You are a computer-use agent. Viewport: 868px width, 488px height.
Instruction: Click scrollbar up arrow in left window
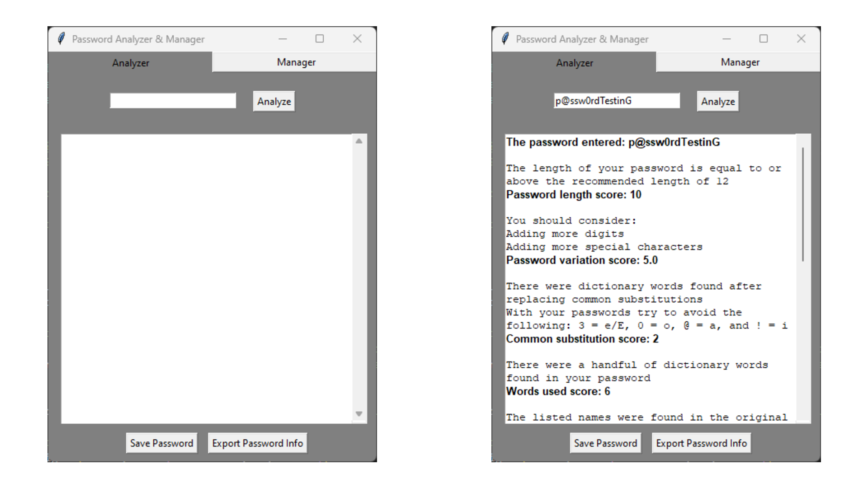pyautogui.click(x=359, y=141)
